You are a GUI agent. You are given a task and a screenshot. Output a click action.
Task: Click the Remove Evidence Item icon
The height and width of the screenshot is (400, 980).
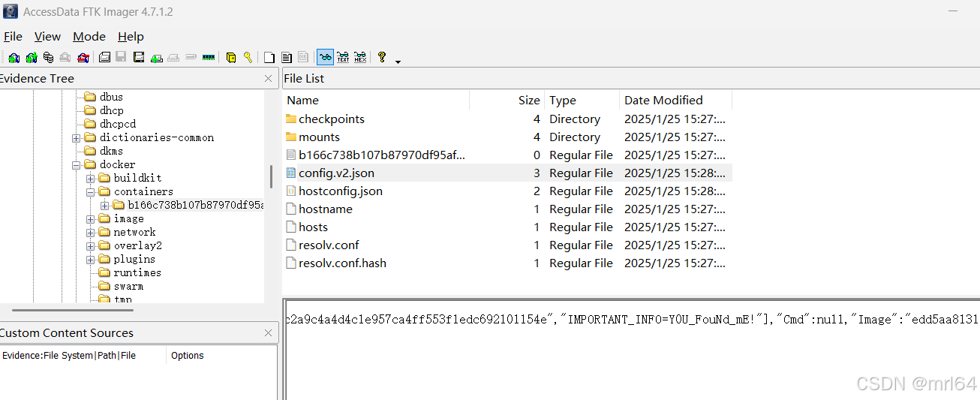pyautogui.click(x=65, y=57)
